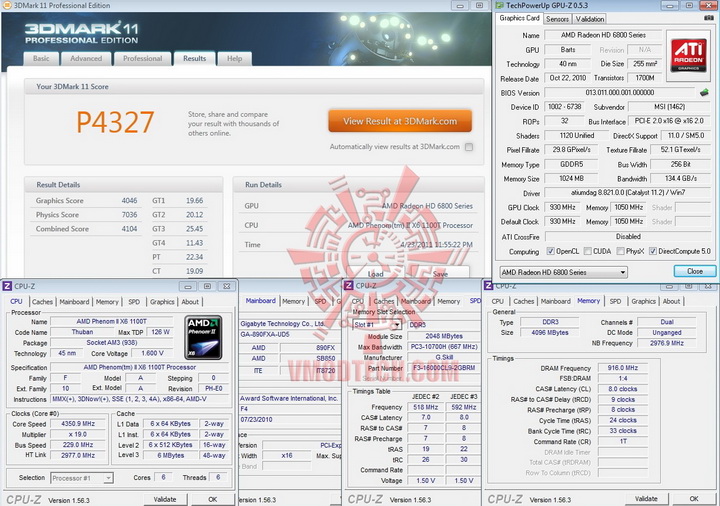
Task: Open SPD tab in first CPU-Z window
Action: click(x=134, y=302)
